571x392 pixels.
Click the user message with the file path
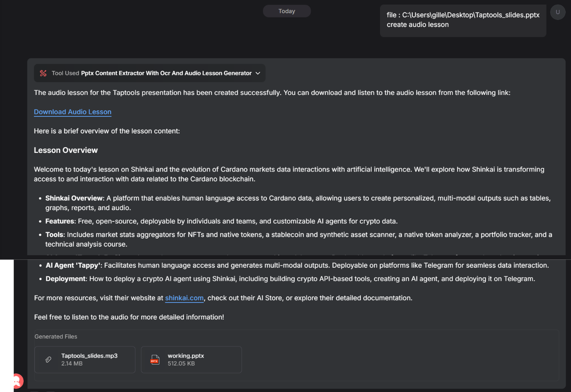click(x=463, y=20)
